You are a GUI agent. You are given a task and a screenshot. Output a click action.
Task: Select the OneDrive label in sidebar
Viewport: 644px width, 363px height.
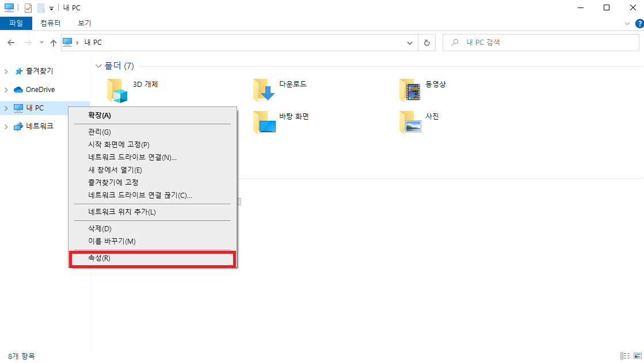(x=40, y=90)
